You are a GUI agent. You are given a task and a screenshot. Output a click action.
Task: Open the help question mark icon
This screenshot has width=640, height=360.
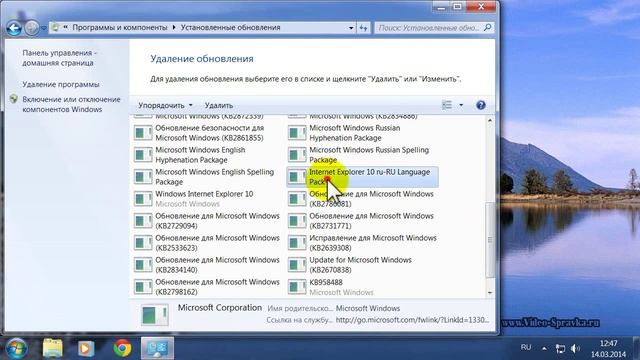481,105
